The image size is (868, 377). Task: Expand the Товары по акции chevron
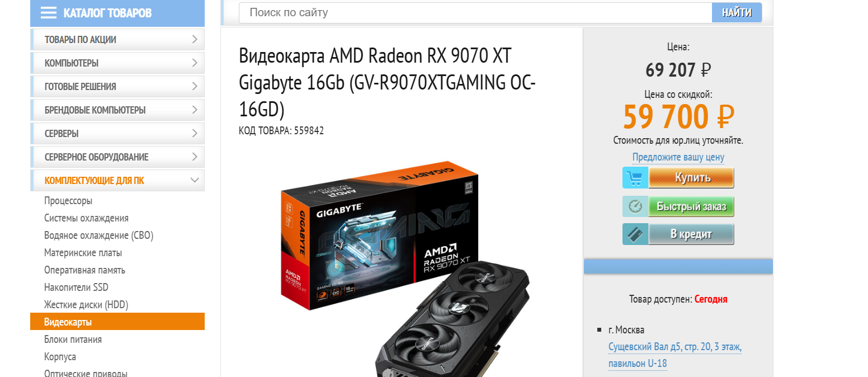click(195, 39)
